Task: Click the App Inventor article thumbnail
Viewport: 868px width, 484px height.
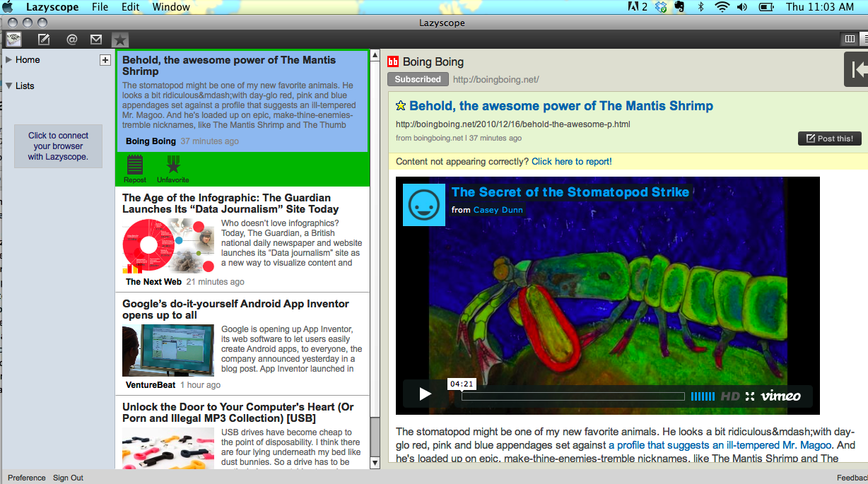Action: click(x=168, y=350)
